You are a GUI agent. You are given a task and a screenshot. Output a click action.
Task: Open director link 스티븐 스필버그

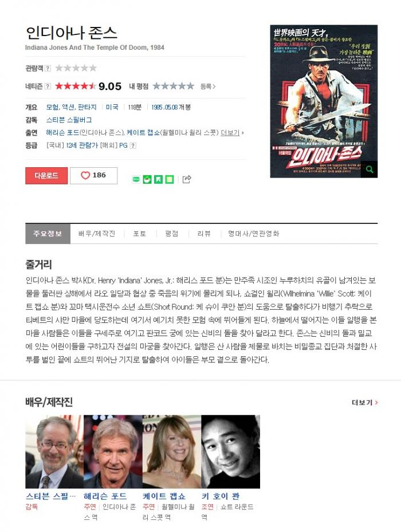tap(69, 120)
